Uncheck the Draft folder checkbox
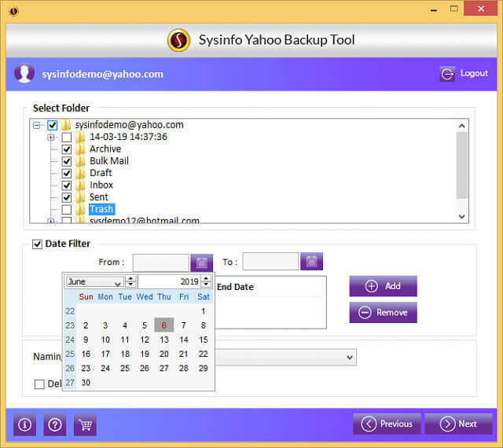The image size is (503, 448). click(x=66, y=173)
